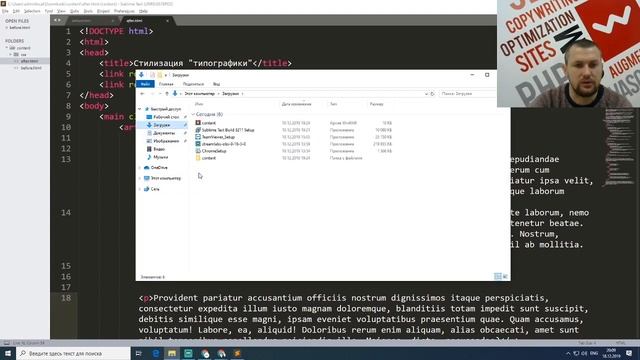This screenshot has height=360, width=640.
Task: Sort files by Size column
Action: (376, 104)
